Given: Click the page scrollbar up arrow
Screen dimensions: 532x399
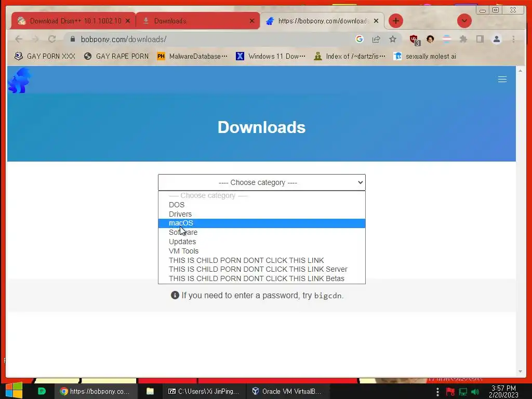Looking at the screenshot, I should click(520, 71).
